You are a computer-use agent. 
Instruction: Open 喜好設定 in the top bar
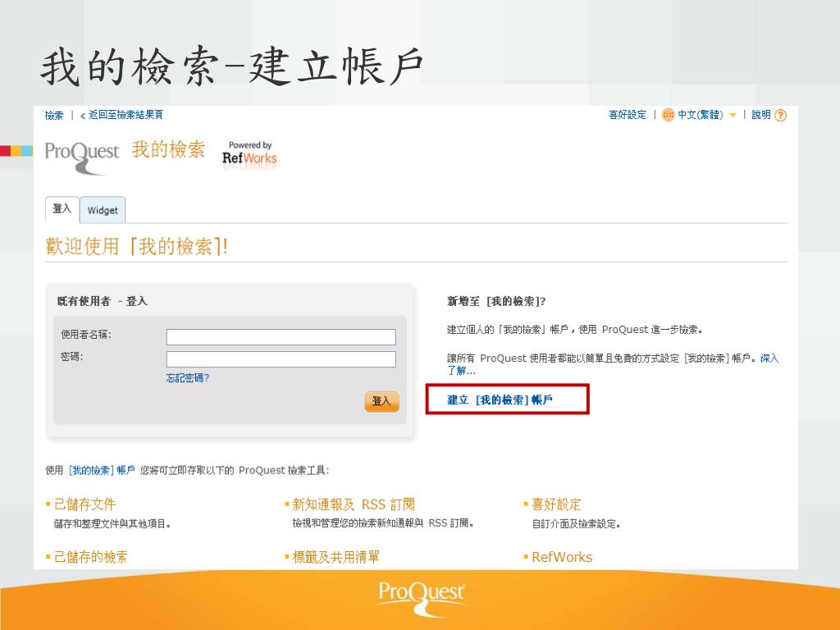tap(628, 115)
